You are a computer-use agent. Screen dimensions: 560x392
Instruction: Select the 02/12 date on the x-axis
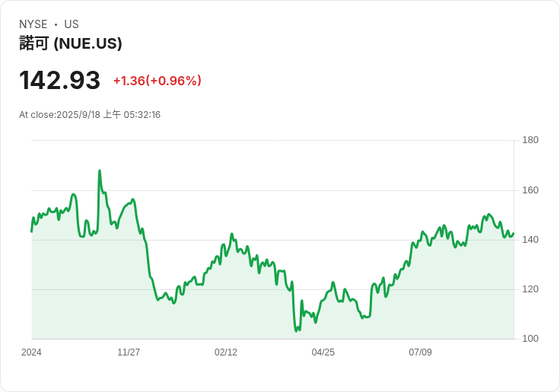coord(226,352)
